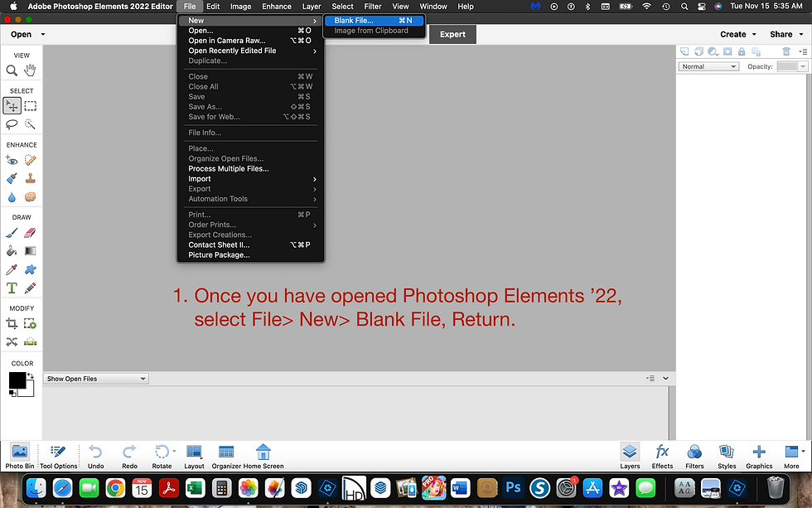Select the Spot Healing Brush tool

point(30,160)
